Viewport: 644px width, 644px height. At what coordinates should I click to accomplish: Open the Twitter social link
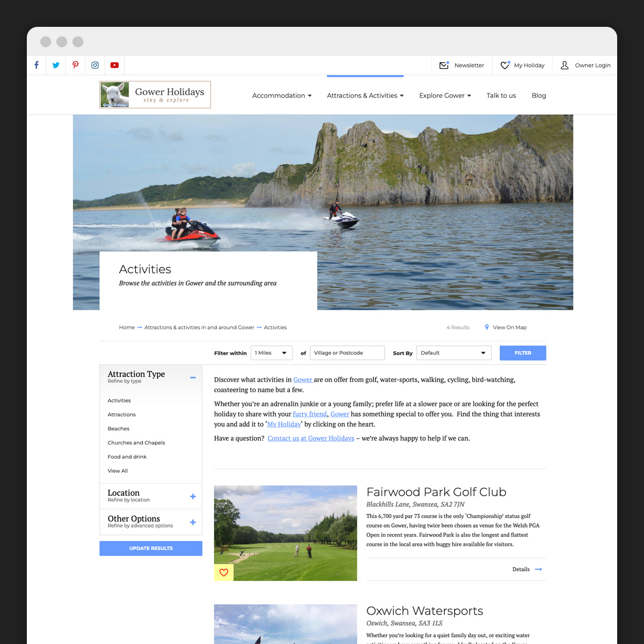point(56,65)
